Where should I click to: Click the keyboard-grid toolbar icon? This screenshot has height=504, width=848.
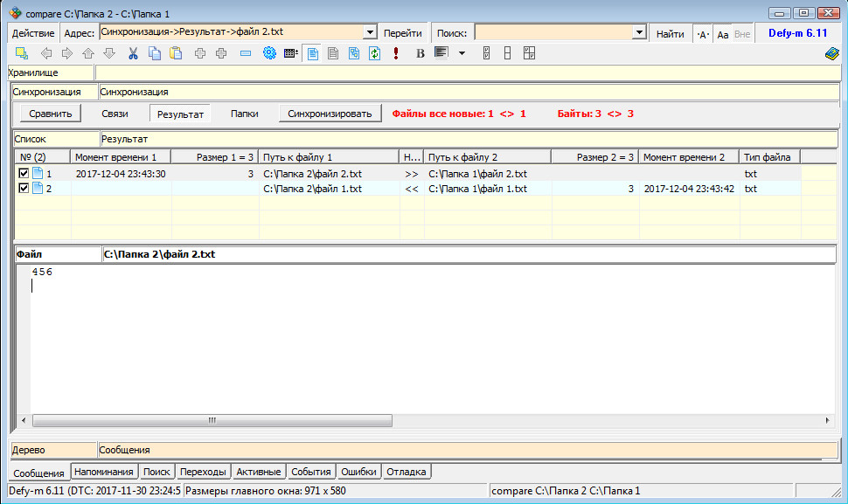pos(291,53)
